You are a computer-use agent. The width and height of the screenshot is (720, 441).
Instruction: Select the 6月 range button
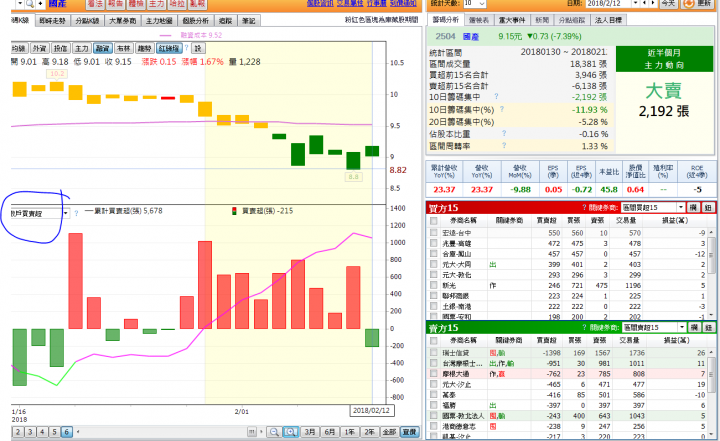(x=330, y=432)
